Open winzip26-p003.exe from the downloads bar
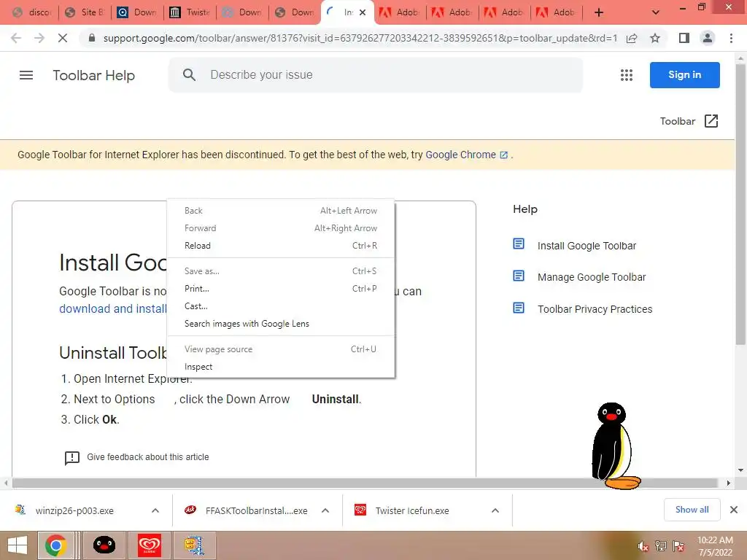Image resolution: width=747 pixels, height=560 pixels. [x=74, y=510]
